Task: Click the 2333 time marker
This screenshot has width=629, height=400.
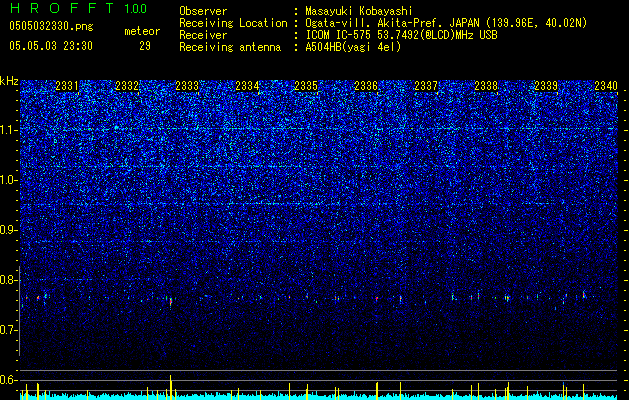Action: (x=187, y=86)
